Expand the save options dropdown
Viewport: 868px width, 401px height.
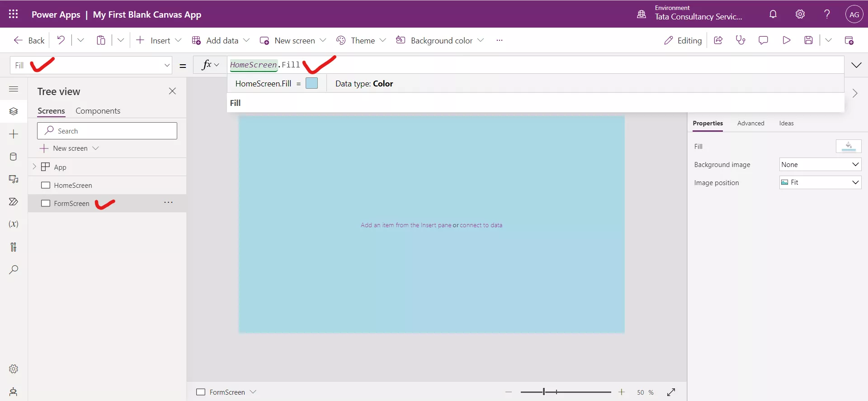point(828,40)
